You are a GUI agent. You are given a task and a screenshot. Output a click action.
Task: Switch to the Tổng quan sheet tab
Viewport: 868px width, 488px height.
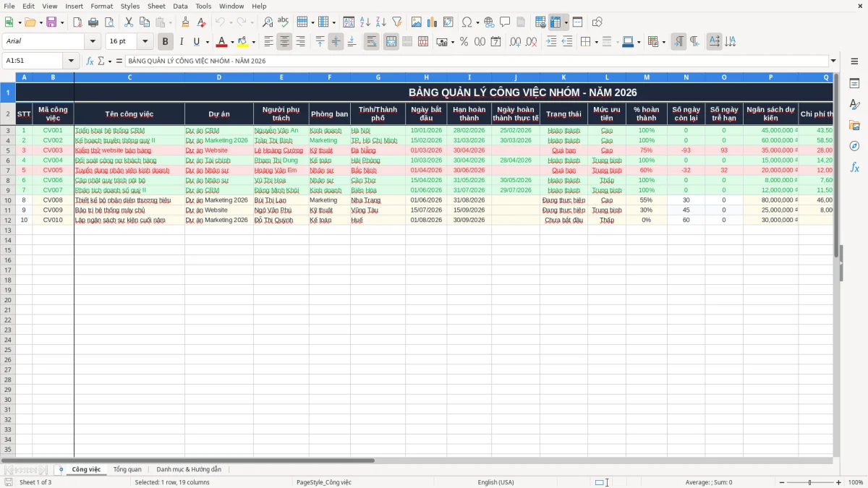click(127, 469)
